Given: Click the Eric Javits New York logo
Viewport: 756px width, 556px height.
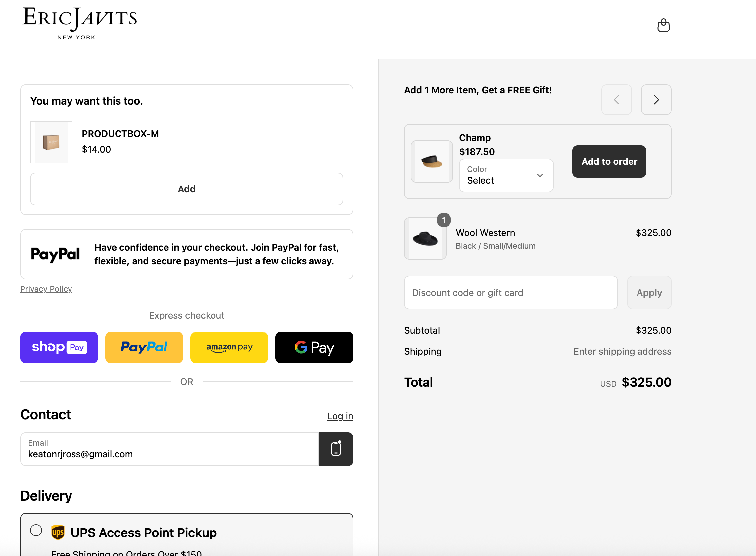Looking at the screenshot, I should point(79,23).
